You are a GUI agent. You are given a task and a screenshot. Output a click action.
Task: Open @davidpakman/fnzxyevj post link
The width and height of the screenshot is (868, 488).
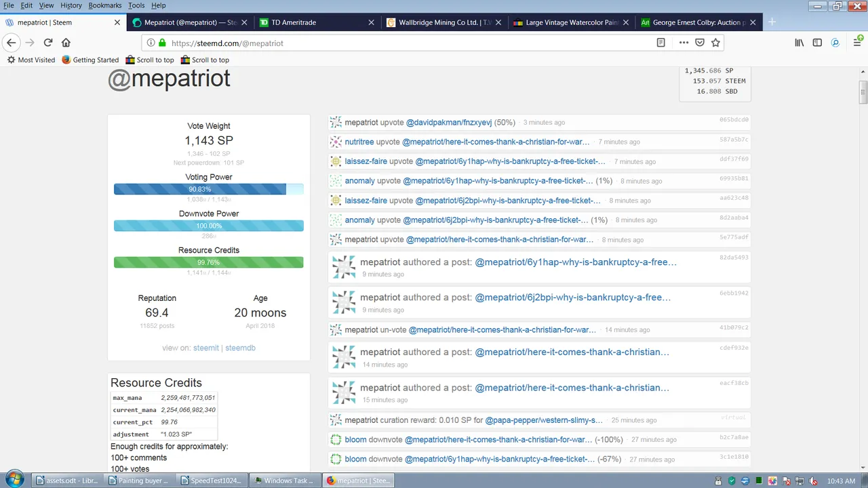tap(449, 123)
